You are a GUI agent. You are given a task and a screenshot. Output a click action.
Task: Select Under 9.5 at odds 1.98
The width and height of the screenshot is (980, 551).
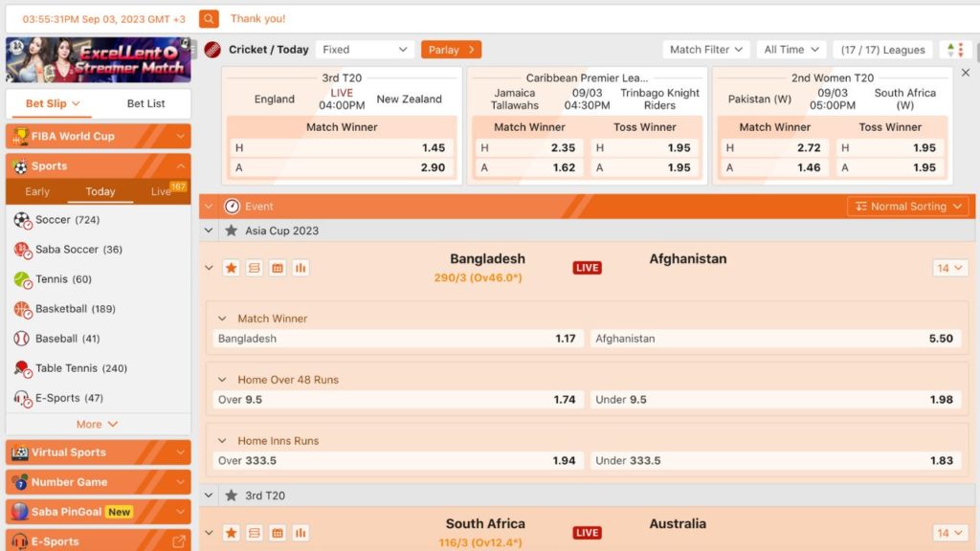point(775,400)
